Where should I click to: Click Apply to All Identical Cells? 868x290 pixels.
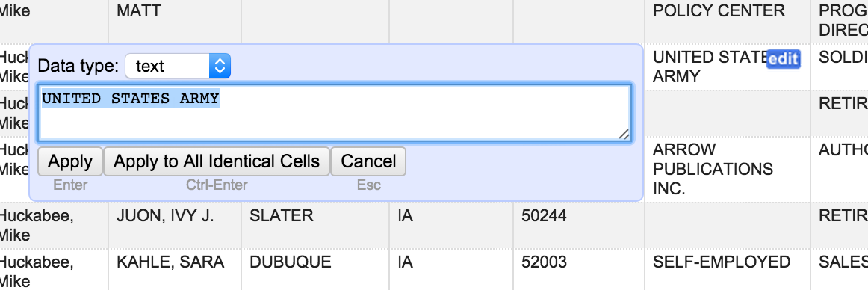(217, 161)
